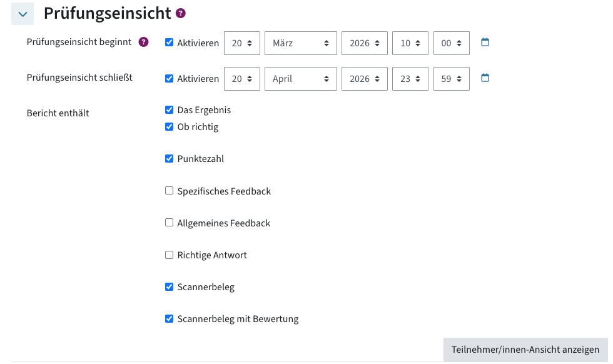Uncheck Aktivieren for Prüfungseinsicht schließt
Screen dimensions: 613x364
[x=169, y=79]
